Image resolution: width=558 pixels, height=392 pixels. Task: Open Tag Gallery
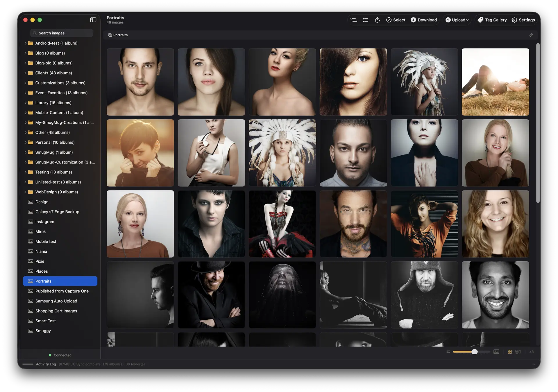click(x=492, y=20)
